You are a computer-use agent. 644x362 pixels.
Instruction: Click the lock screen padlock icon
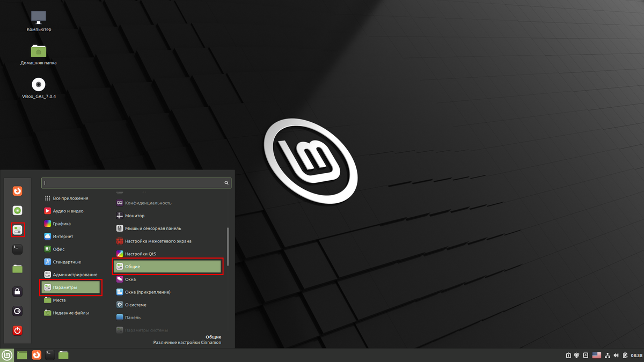(18, 292)
